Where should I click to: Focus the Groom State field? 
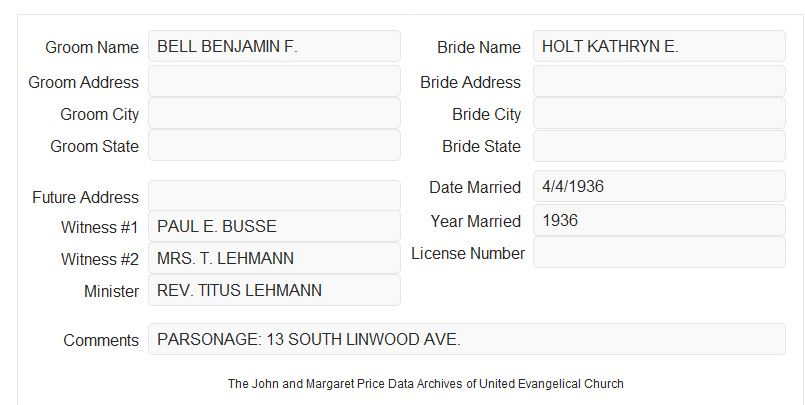coord(274,145)
